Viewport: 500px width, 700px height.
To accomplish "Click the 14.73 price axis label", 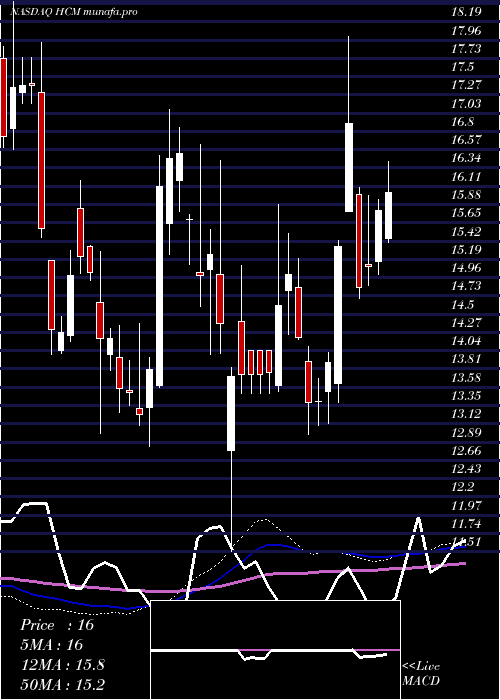I will tap(467, 286).
